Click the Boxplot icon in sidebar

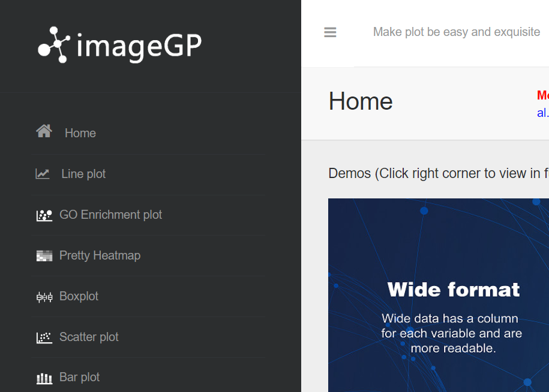coord(44,297)
